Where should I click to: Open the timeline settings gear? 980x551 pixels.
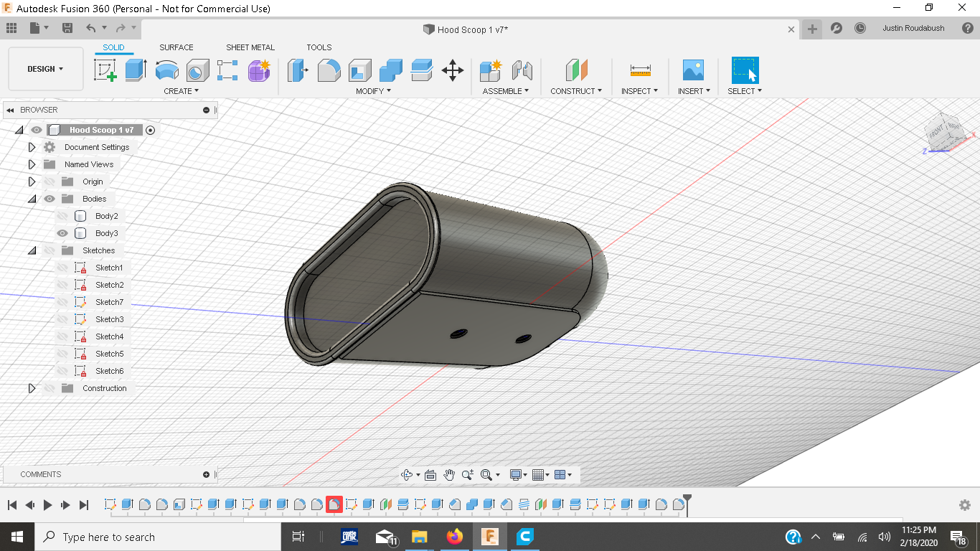pyautogui.click(x=965, y=505)
